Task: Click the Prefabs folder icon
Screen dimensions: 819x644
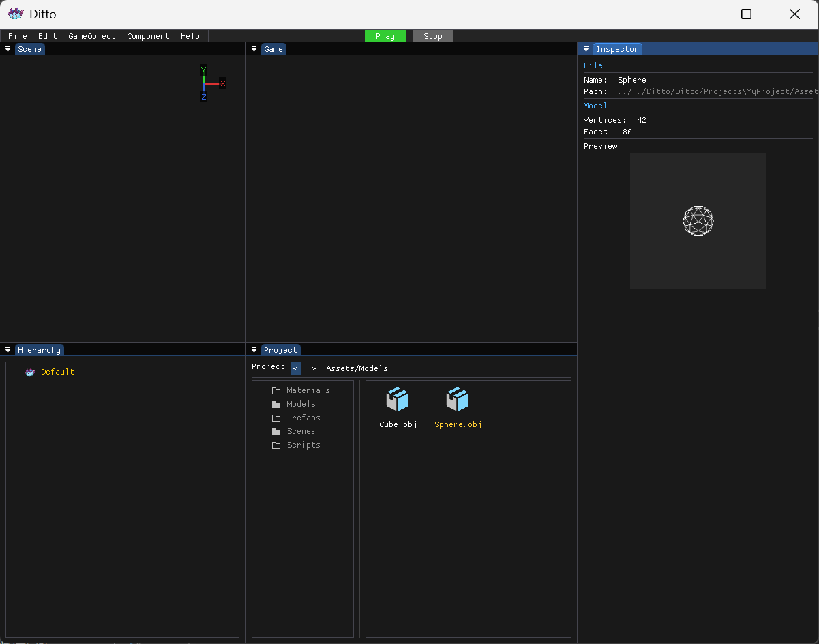Action: pyautogui.click(x=276, y=418)
